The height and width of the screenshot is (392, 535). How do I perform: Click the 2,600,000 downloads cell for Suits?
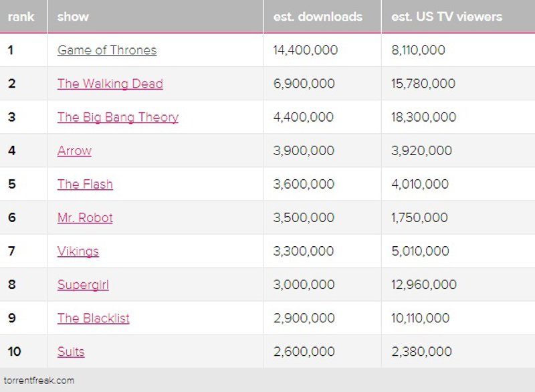click(x=304, y=351)
